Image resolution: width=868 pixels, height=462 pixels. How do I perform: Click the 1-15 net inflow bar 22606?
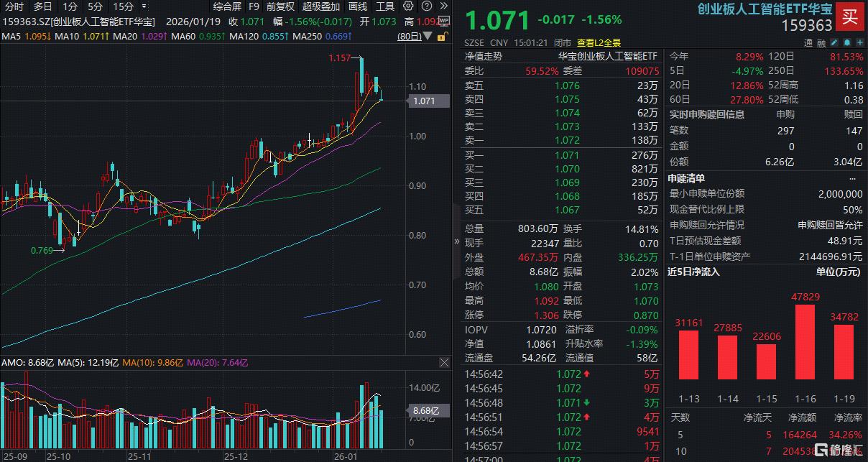coord(767,361)
